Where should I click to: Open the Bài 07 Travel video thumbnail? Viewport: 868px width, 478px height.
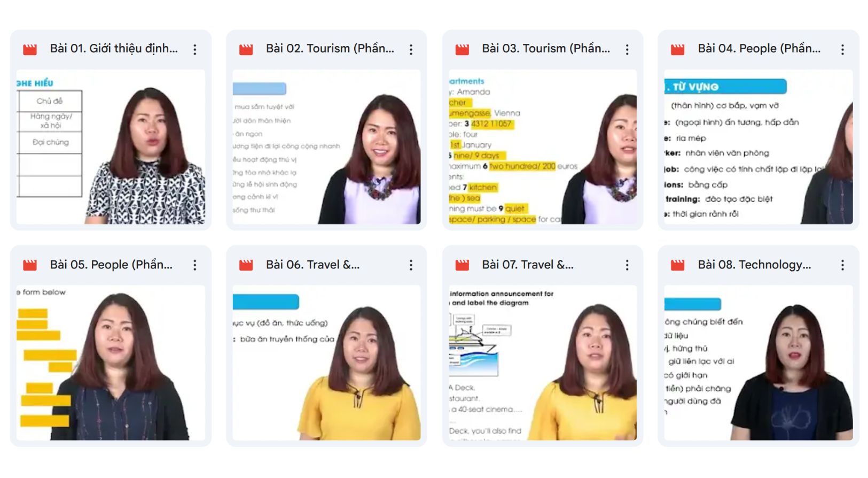coord(542,363)
